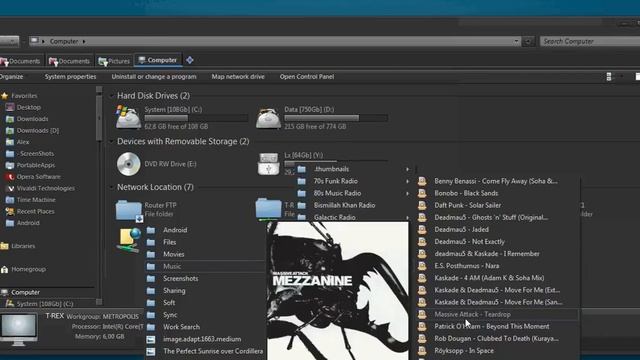Click the C: drive capacity bar
Screen dimensions: 640x360
click(x=196, y=118)
